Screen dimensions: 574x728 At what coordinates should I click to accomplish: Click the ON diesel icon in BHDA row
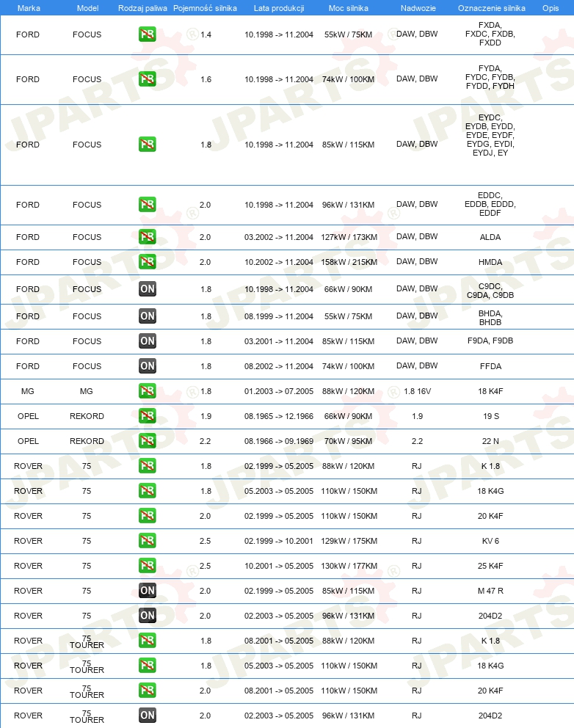coord(148,316)
